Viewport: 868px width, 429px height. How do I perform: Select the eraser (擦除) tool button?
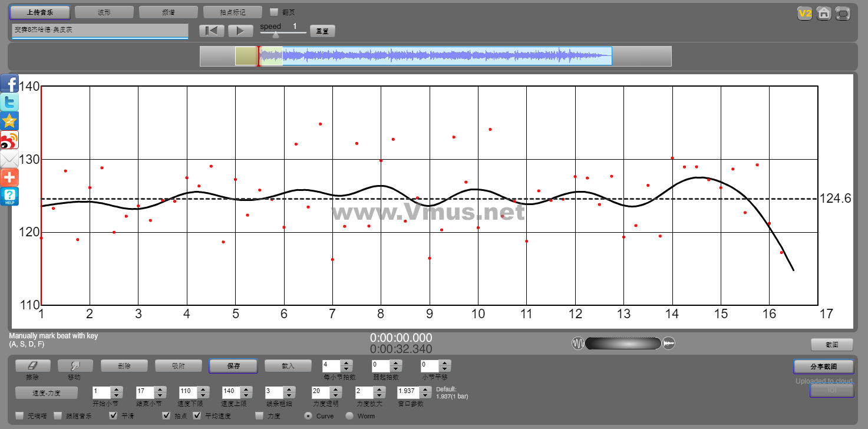33,366
